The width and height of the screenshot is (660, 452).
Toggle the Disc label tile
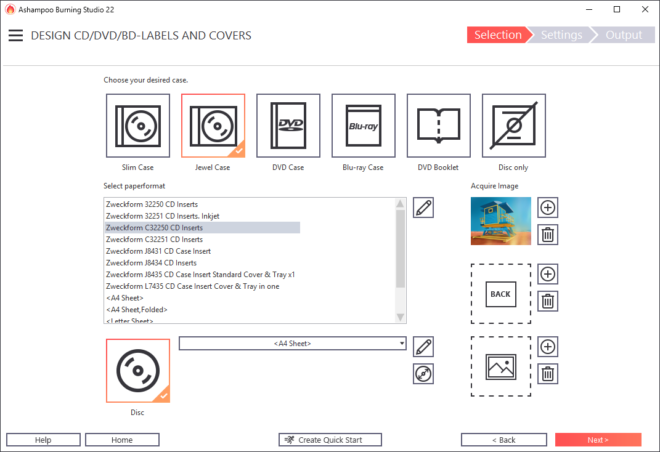tap(138, 371)
